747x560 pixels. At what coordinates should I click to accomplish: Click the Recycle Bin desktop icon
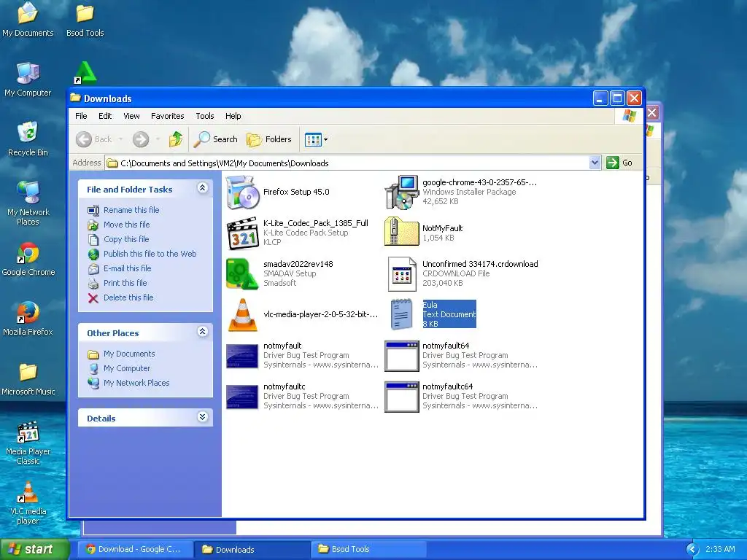28,139
